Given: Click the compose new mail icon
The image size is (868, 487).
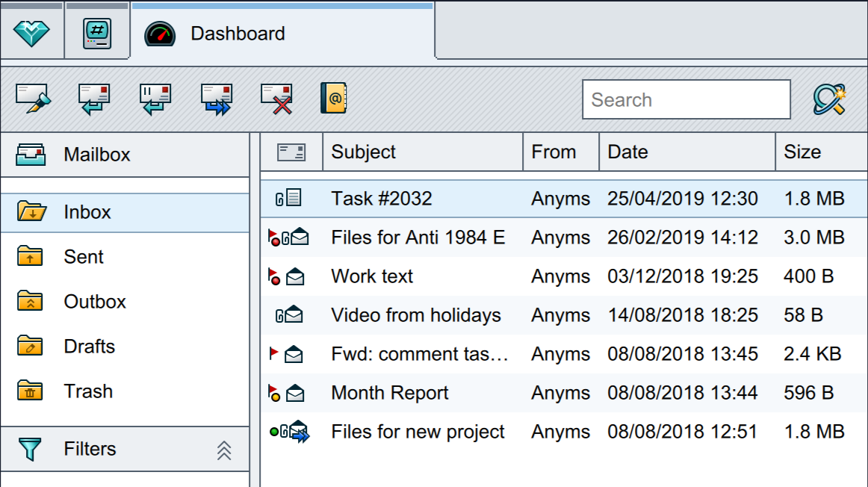Looking at the screenshot, I should [31, 99].
